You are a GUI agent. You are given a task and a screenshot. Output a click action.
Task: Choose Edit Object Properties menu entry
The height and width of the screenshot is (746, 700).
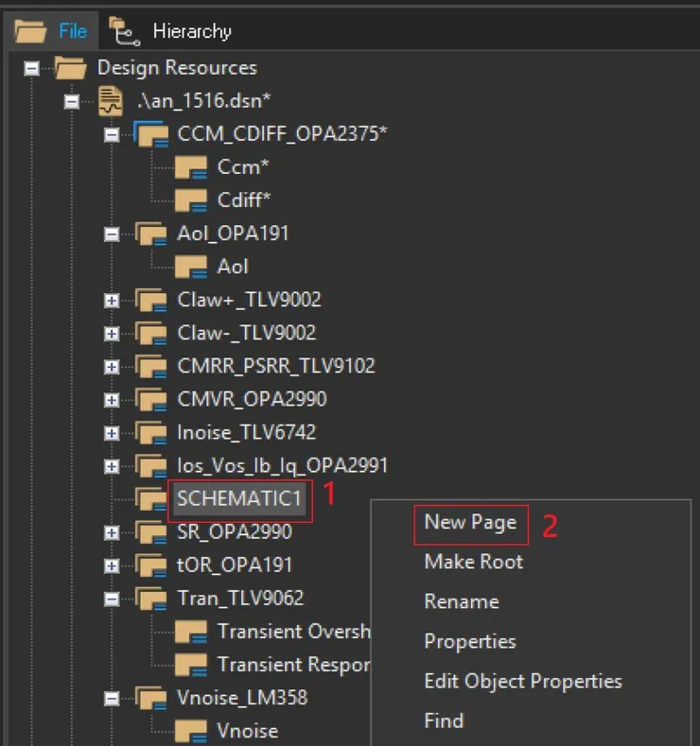(x=523, y=682)
